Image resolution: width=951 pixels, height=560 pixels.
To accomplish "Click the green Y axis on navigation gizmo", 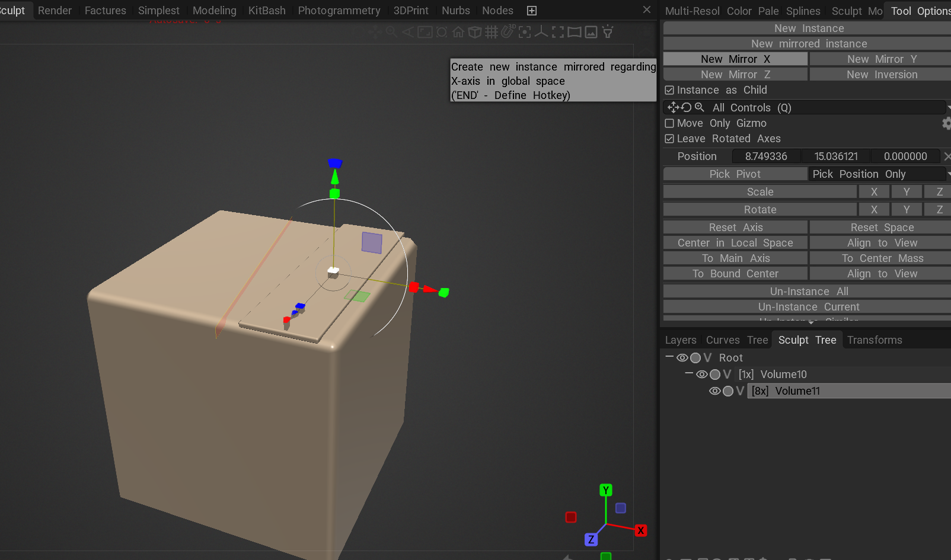I will [605, 490].
